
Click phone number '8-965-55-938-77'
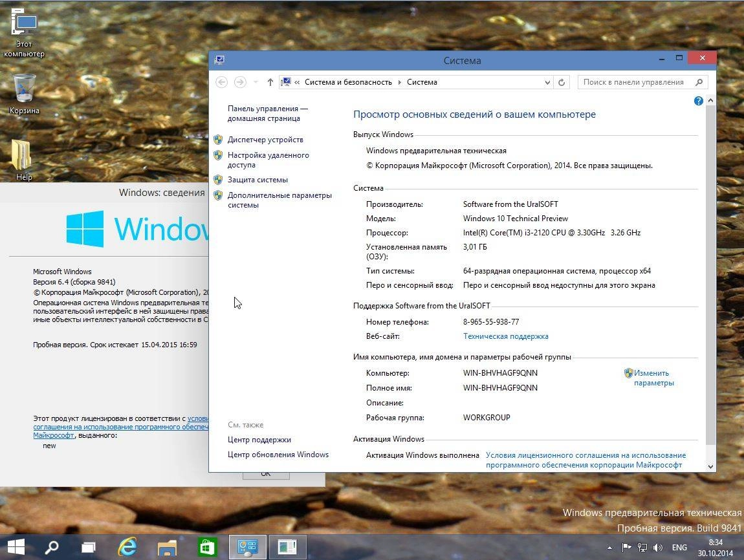(x=491, y=322)
